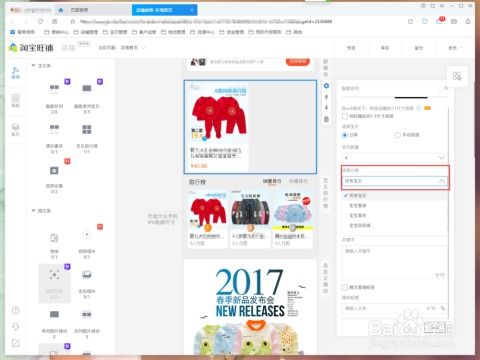The image size is (480, 360).
Task: Select the unchecked manual recommendation radio
Action: click(397, 135)
